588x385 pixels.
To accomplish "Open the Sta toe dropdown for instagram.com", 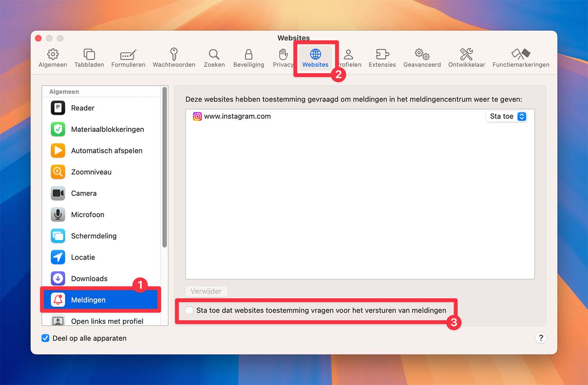I will tap(508, 116).
